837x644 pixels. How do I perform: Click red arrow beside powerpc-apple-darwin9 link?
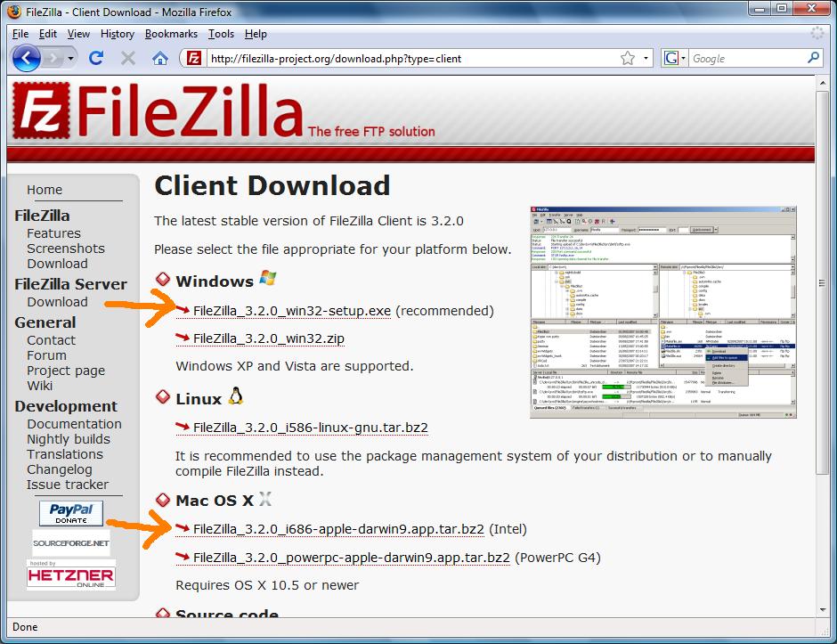point(183,557)
